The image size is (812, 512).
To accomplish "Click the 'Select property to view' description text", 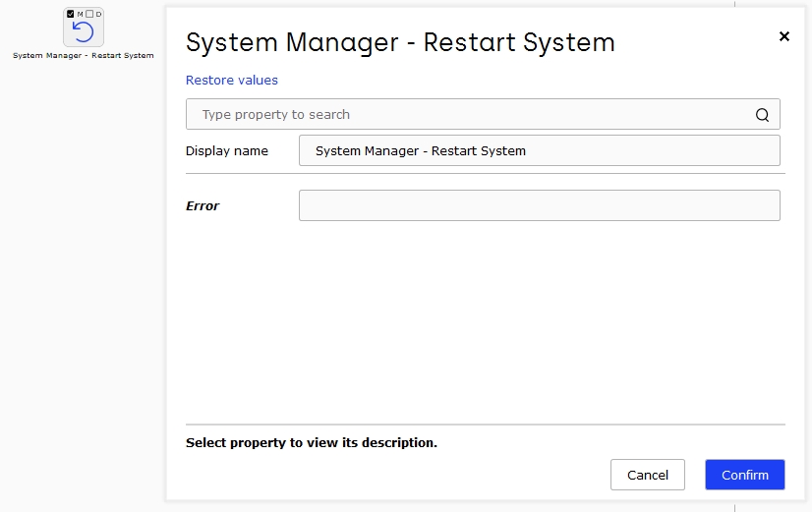I will pyautogui.click(x=312, y=442).
